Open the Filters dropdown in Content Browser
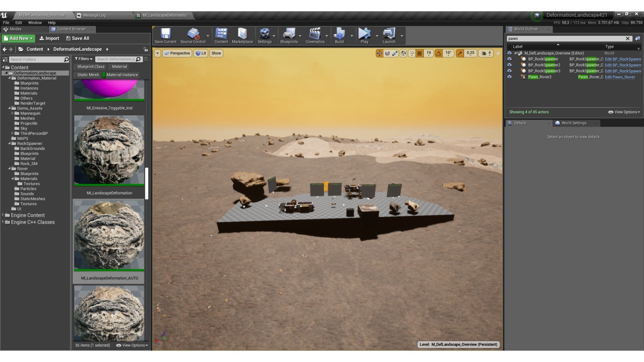 (x=84, y=59)
